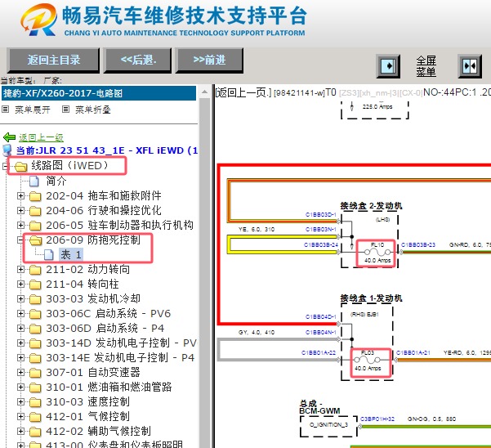The image size is (491, 448).
Task: Click the 412-01 气候控制 folder icon
Action: (35, 417)
